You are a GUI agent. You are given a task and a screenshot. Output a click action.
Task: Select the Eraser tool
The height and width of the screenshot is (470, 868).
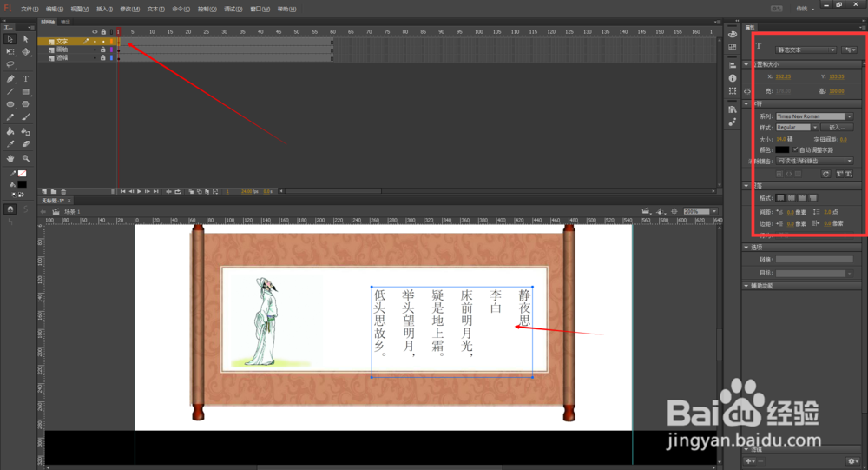click(25, 144)
